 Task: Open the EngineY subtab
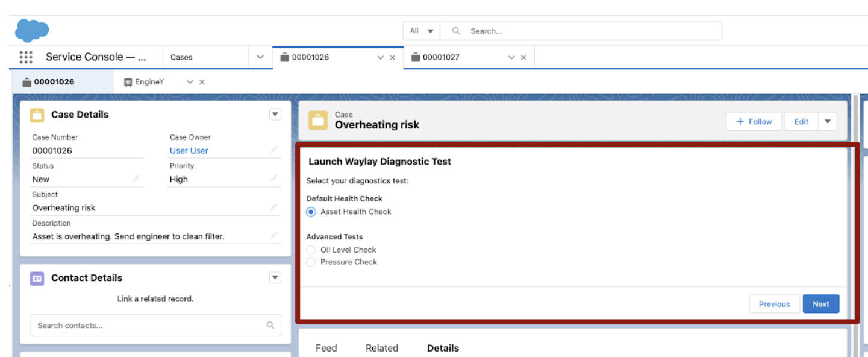coord(149,82)
